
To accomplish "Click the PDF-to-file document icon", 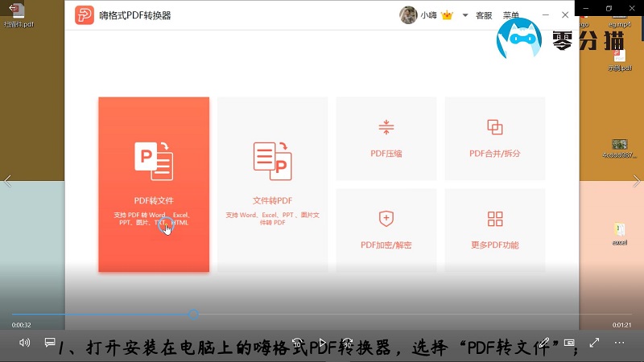I will (154, 161).
